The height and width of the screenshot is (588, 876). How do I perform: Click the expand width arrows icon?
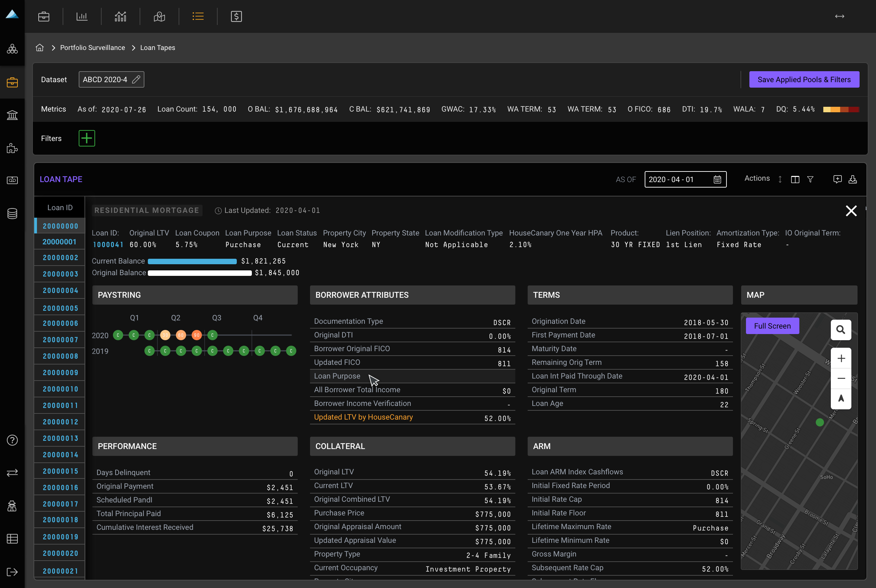coord(840,16)
